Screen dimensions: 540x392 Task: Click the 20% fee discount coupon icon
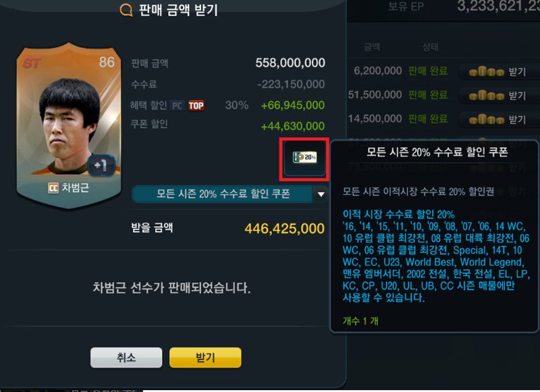tap(304, 158)
